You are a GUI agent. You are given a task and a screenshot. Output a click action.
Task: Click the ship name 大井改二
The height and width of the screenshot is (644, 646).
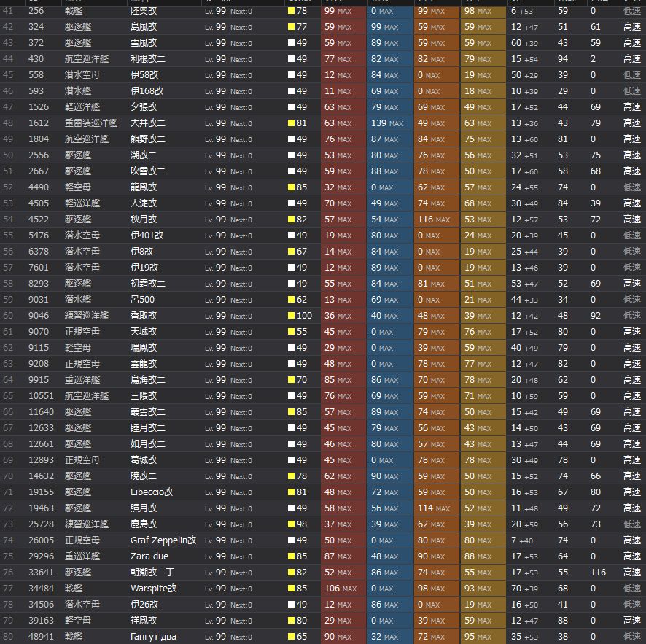tap(147, 123)
